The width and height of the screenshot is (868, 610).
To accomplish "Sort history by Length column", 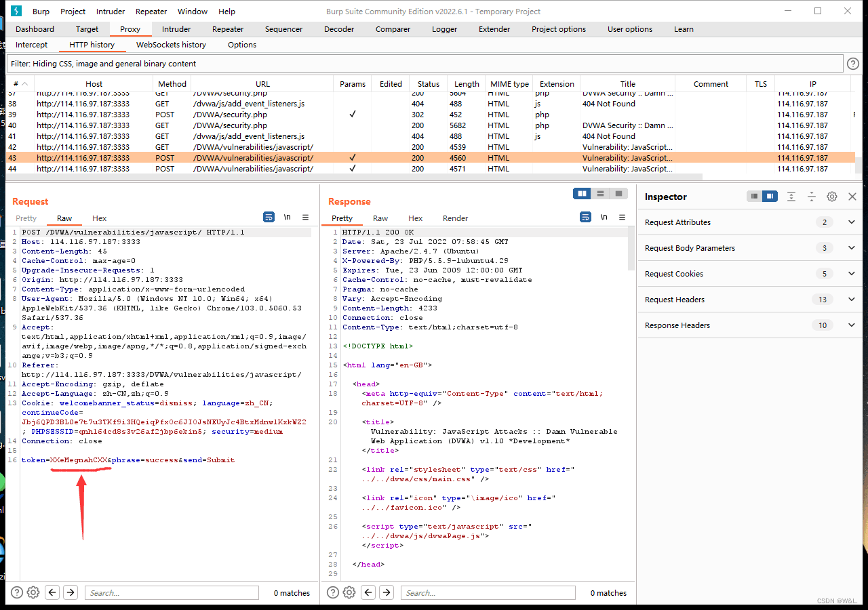I will 467,84.
